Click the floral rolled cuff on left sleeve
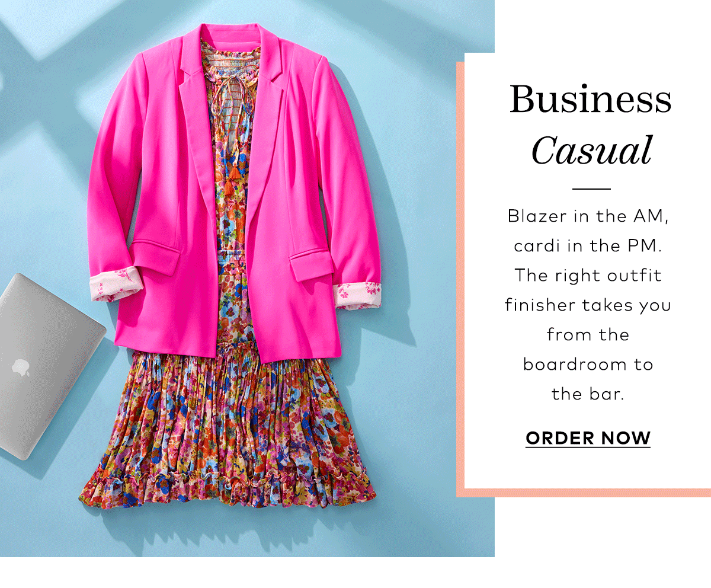The image size is (711, 588). 118,285
